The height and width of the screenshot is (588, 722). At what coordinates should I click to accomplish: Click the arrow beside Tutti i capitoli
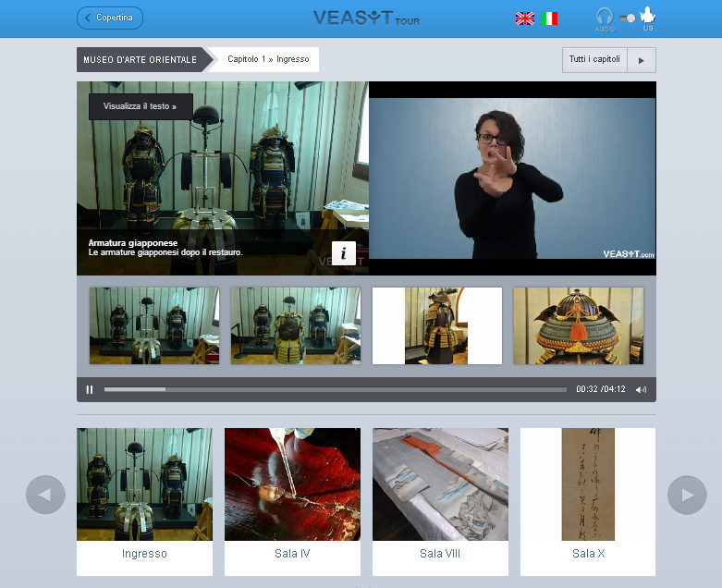(642, 60)
